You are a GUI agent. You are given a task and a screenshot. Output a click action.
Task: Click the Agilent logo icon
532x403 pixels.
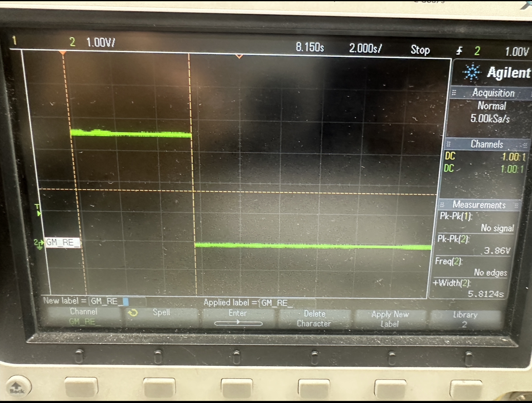(x=472, y=72)
